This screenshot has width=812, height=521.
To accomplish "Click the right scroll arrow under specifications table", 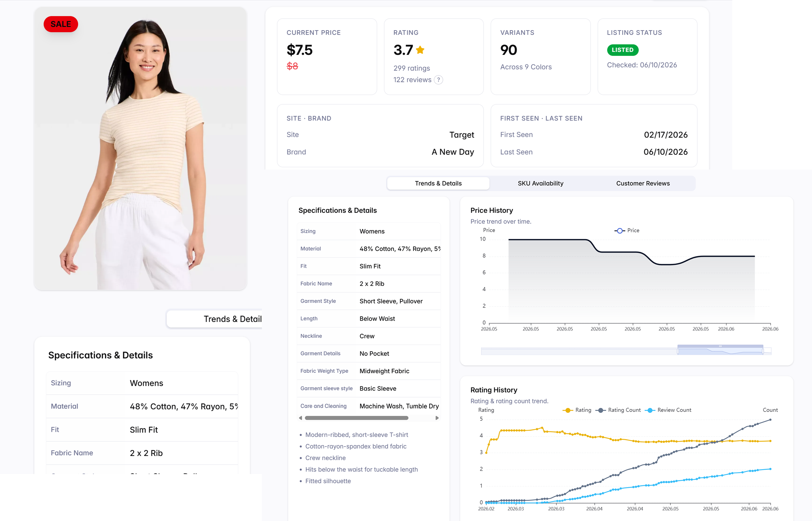I will (437, 418).
